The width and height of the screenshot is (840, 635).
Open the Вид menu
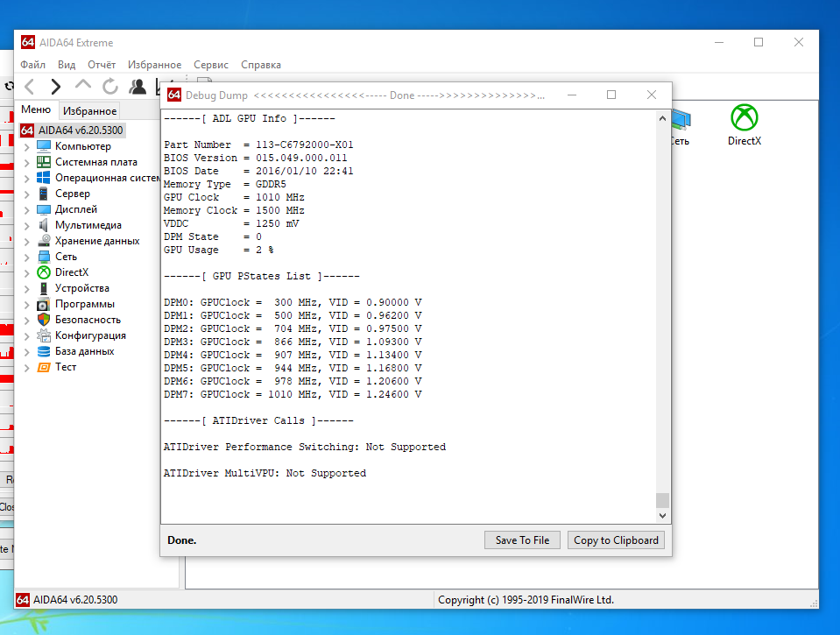click(x=67, y=64)
